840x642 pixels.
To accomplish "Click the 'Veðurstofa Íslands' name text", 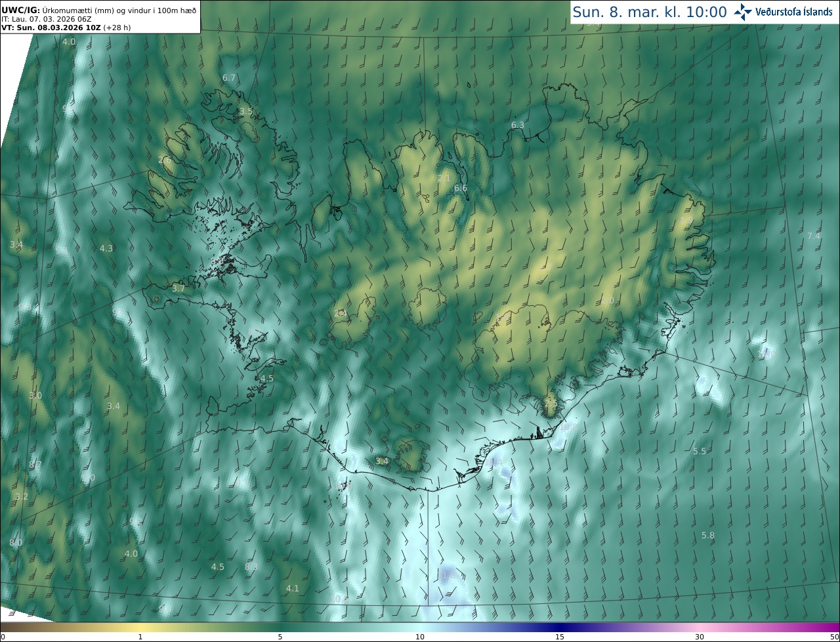I will pos(793,12).
